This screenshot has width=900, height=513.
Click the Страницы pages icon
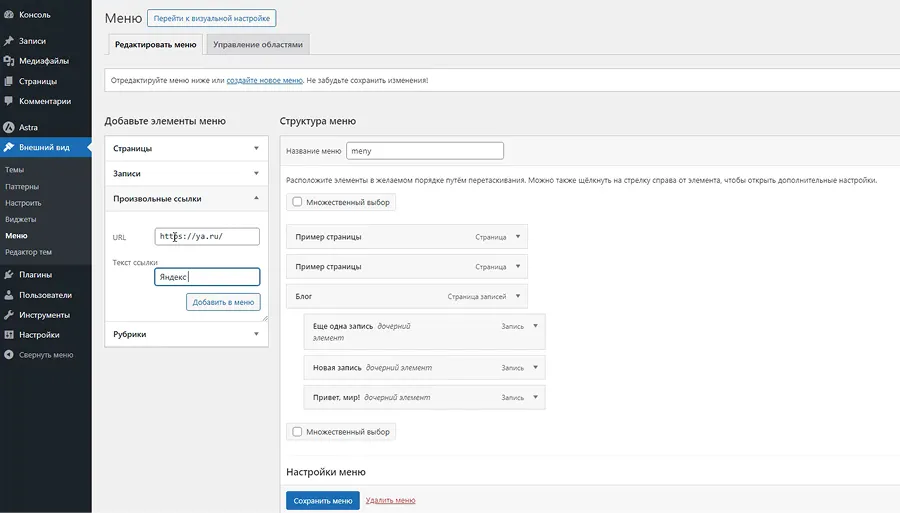click(9, 81)
